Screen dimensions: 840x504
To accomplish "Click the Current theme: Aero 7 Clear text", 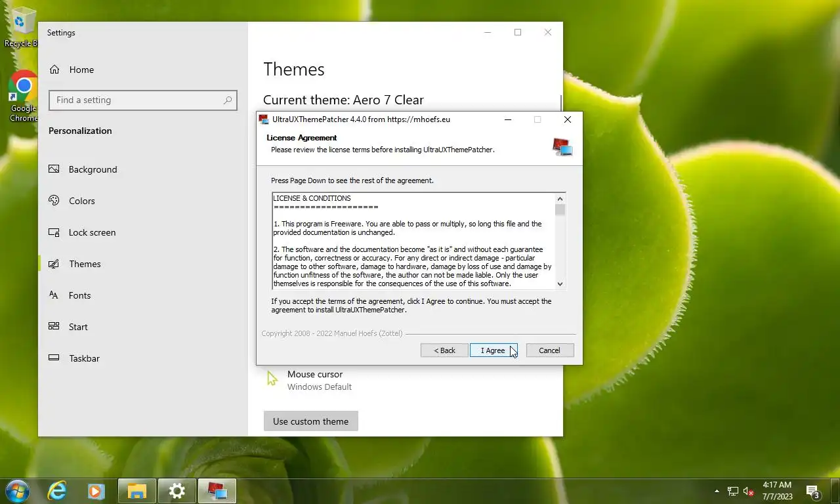I will pyautogui.click(x=343, y=100).
